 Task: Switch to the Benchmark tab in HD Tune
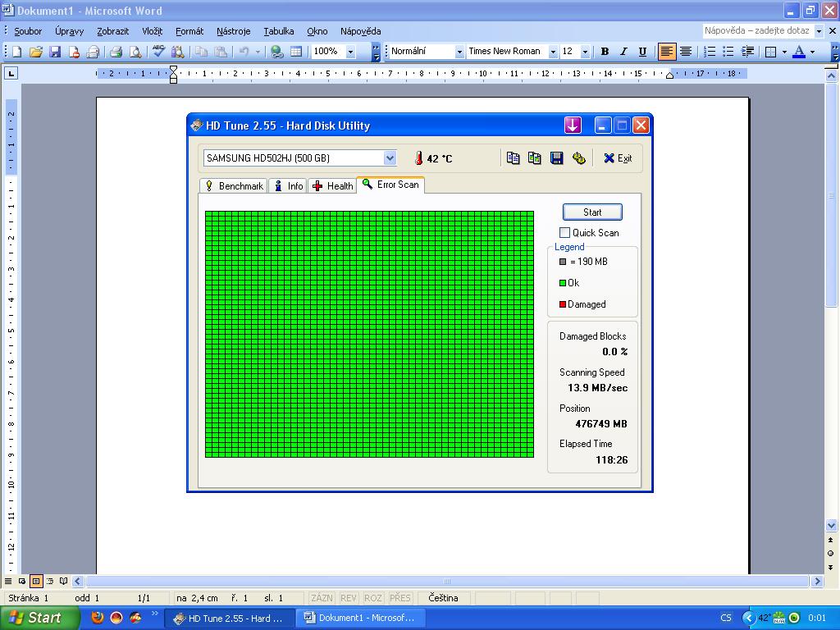234,186
